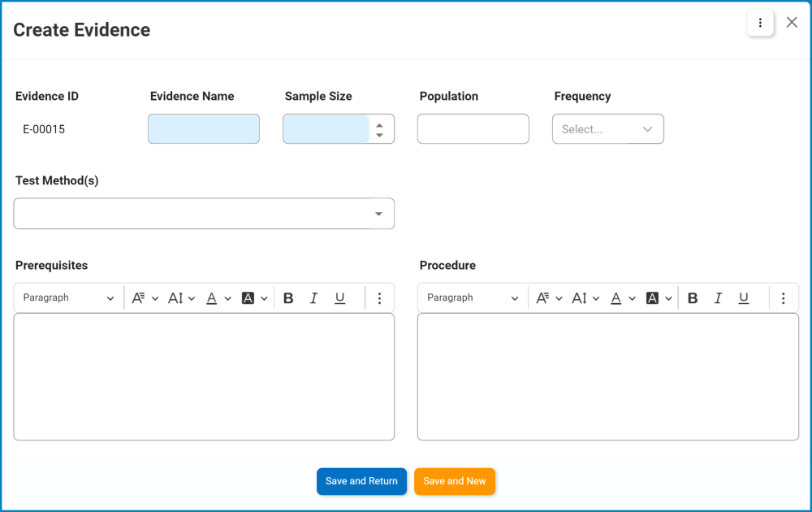Open the Paragraph style dropdown in Prerequisites

(x=67, y=297)
